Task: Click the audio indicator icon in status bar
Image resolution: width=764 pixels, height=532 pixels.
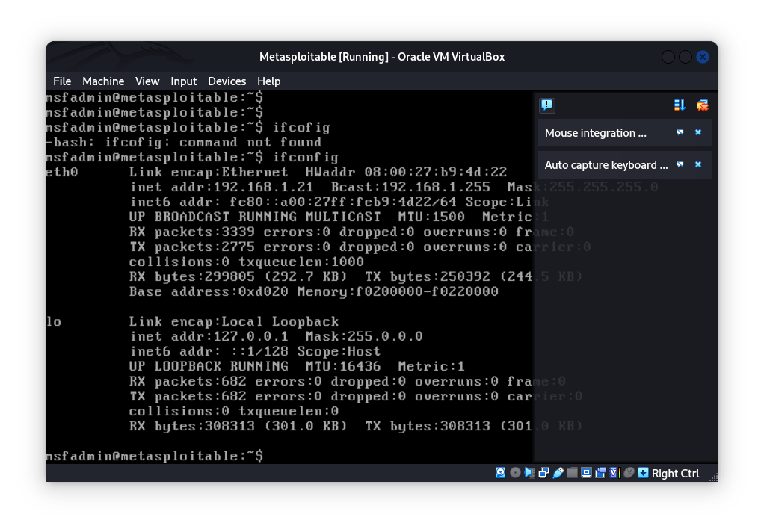Action: (x=529, y=472)
